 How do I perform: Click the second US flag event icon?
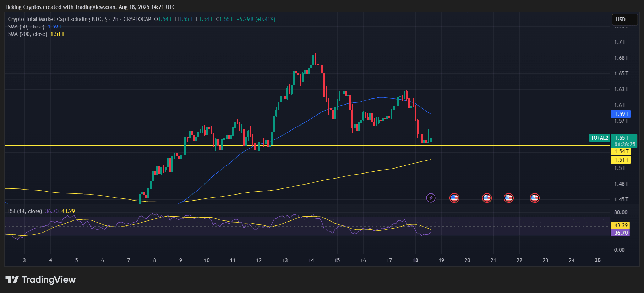487,198
